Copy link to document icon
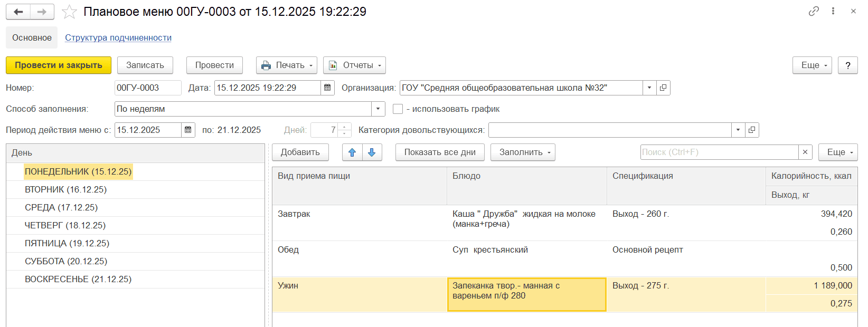The width and height of the screenshot is (868, 327). 814,11
